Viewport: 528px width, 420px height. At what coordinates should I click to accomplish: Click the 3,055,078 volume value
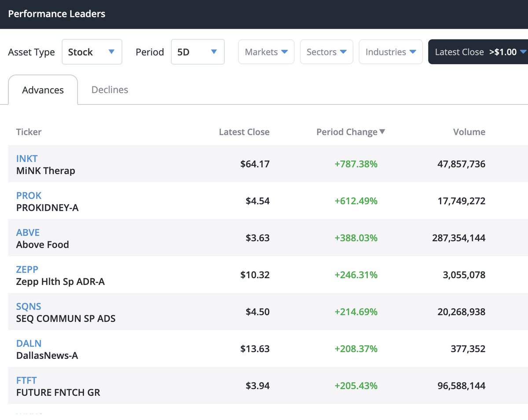click(x=464, y=275)
